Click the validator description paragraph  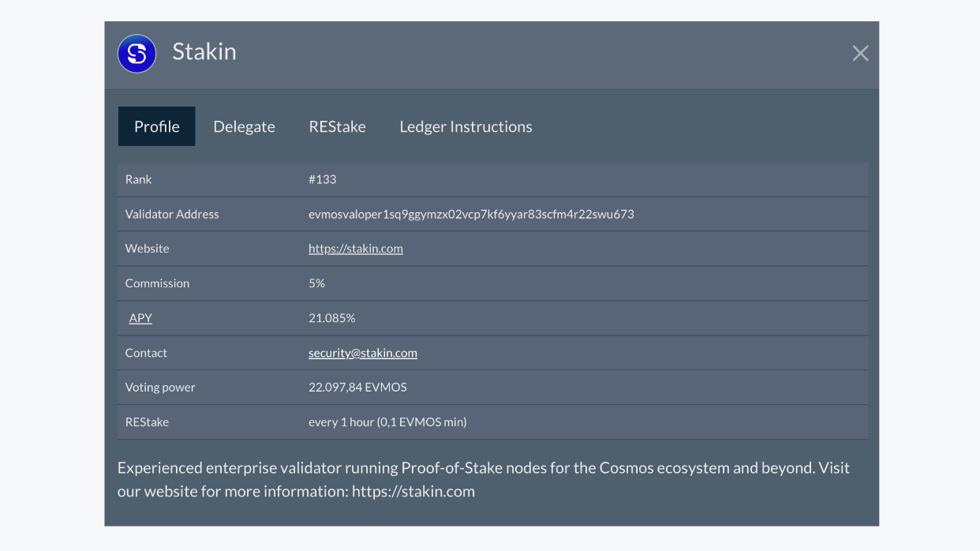click(x=483, y=479)
